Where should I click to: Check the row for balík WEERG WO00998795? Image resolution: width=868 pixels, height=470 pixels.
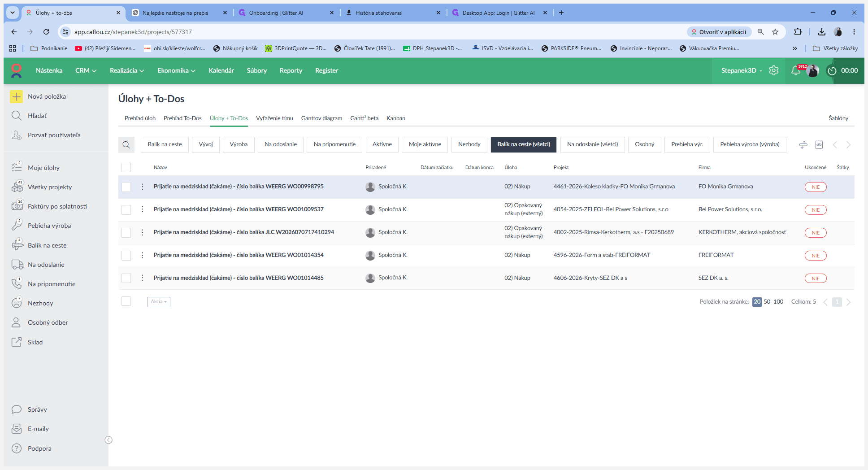pos(126,187)
